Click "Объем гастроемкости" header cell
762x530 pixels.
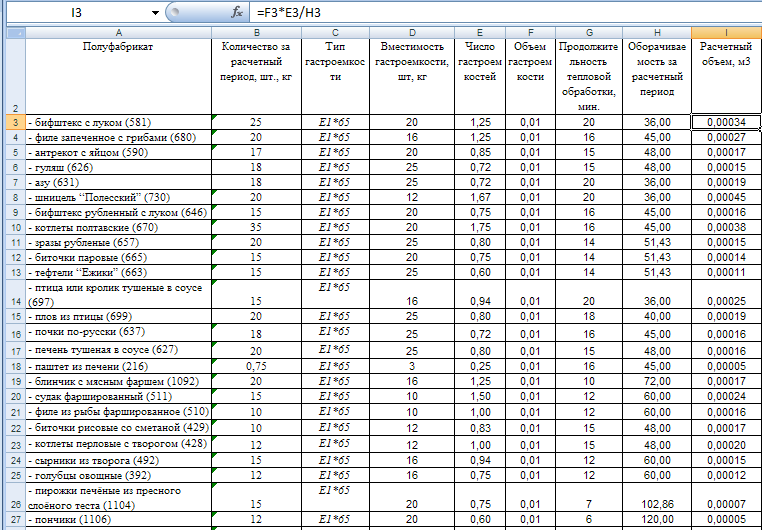coord(530,77)
